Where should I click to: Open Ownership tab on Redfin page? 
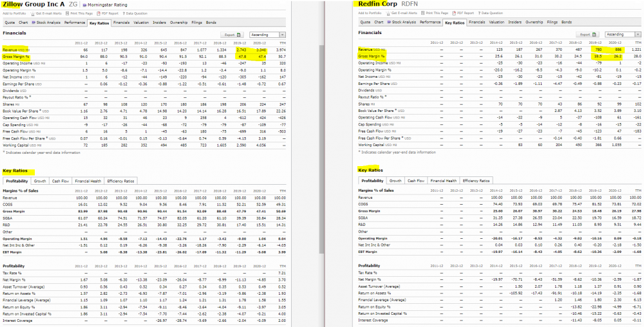535,22
